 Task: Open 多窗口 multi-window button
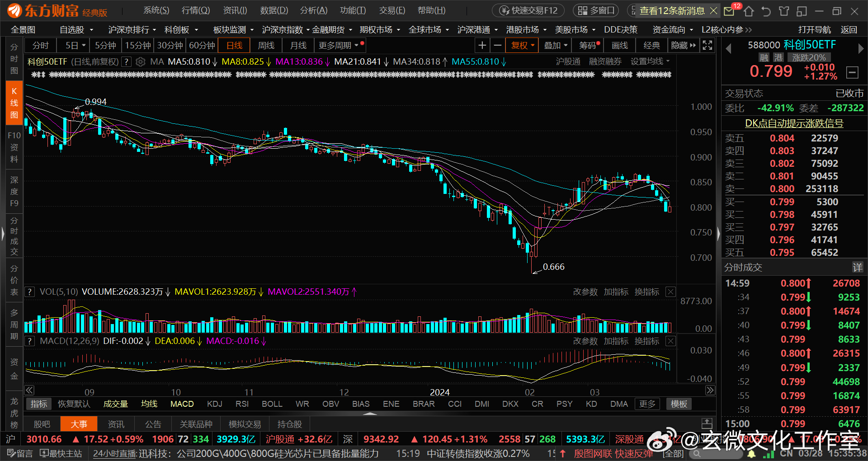click(596, 10)
